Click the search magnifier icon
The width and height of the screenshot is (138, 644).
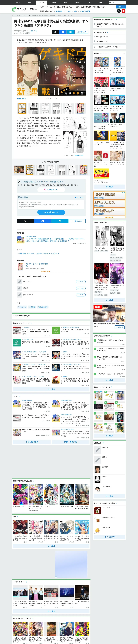110,2
